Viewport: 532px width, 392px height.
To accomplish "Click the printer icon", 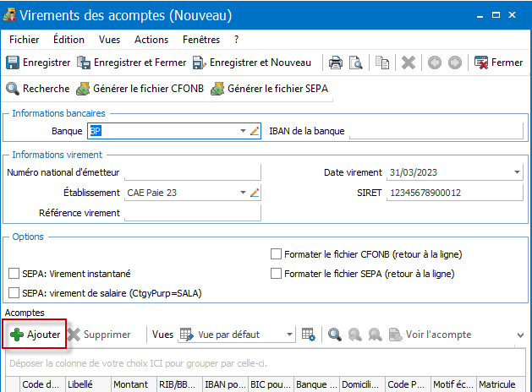I will pyautogui.click(x=336, y=63).
